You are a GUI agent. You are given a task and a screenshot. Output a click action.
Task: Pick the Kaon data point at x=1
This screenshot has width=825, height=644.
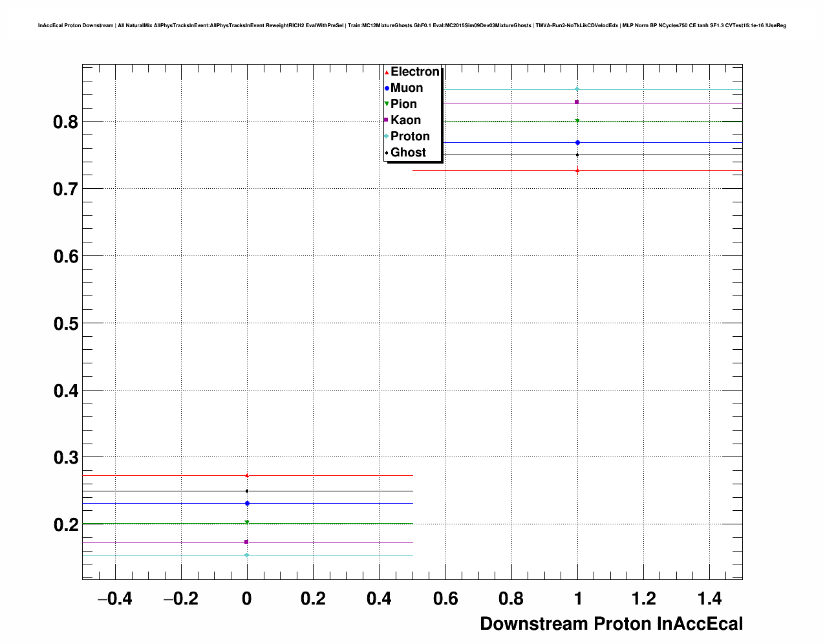(x=577, y=103)
